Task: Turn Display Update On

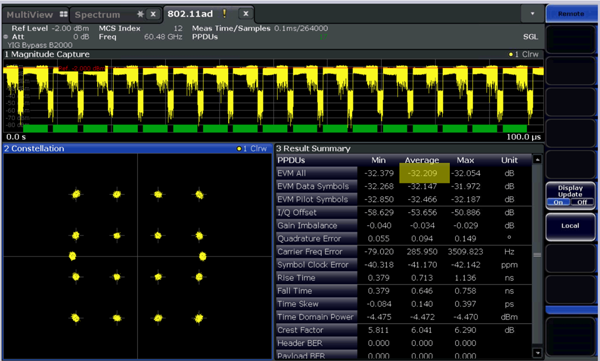Action: (x=558, y=202)
